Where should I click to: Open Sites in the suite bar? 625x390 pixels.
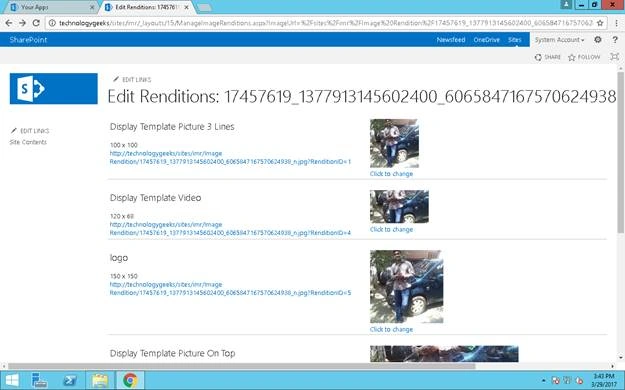[515, 39]
